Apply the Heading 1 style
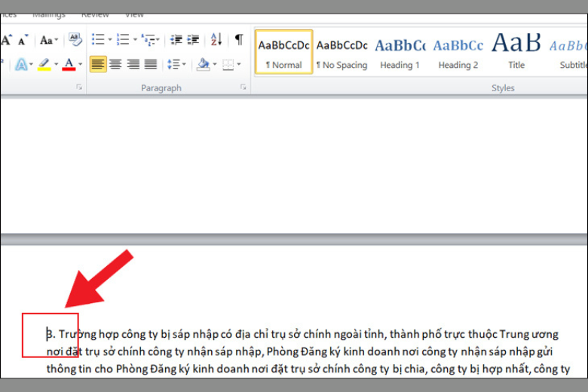The width and height of the screenshot is (588, 392). point(400,52)
